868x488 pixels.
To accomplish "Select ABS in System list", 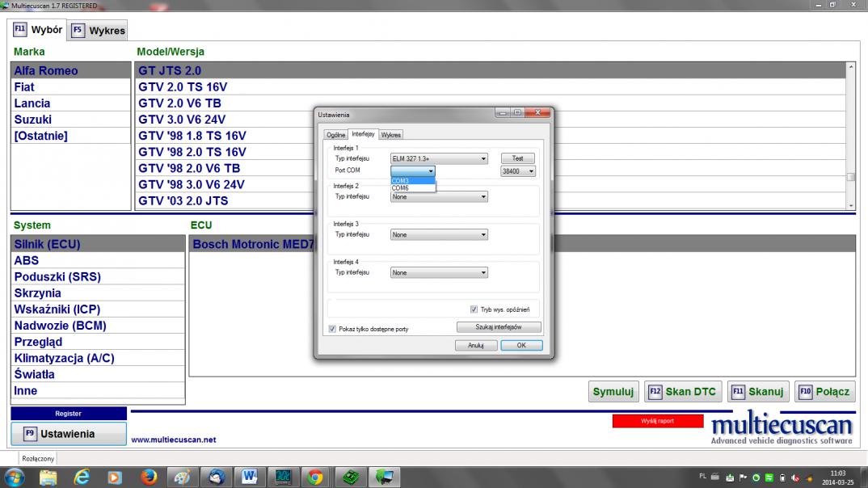I will click(98, 261).
